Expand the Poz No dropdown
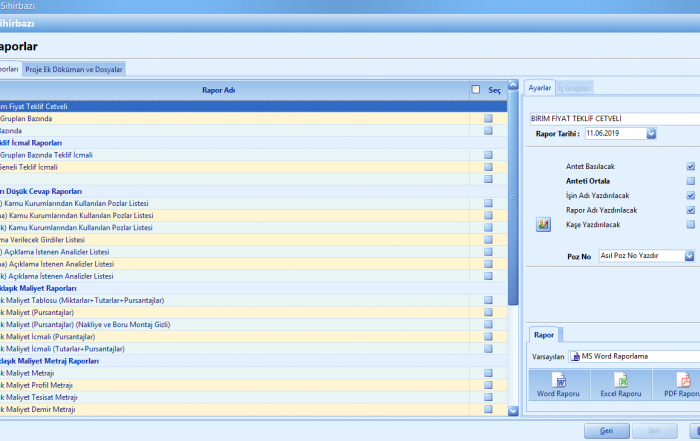This screenshot has width=700, height=441. tap(690, 256)
